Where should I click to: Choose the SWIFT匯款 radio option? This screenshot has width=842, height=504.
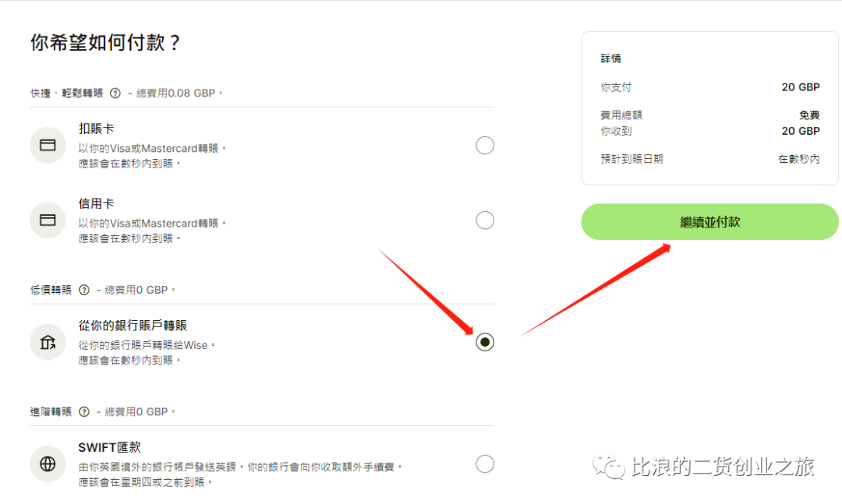pyautogui.click(x=484, y=463)
